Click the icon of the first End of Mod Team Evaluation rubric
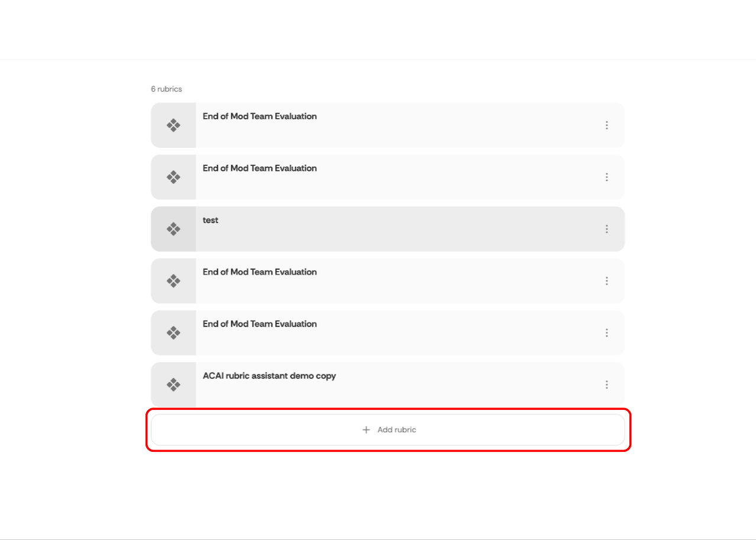 point(173,125)
